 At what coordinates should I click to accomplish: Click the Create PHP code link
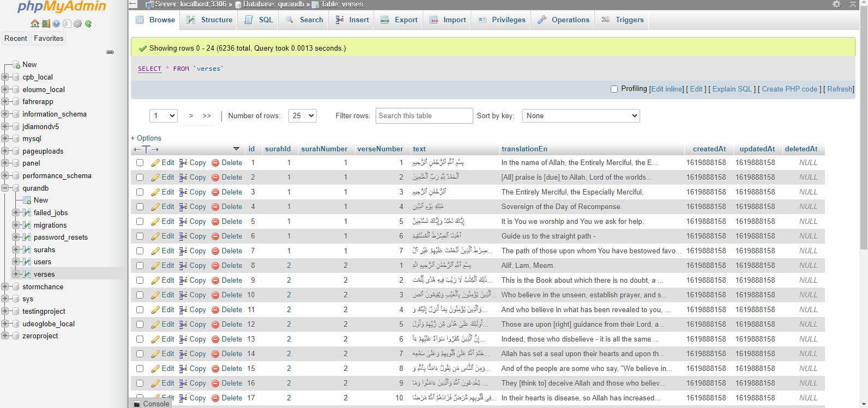click(x=789, y=89)
